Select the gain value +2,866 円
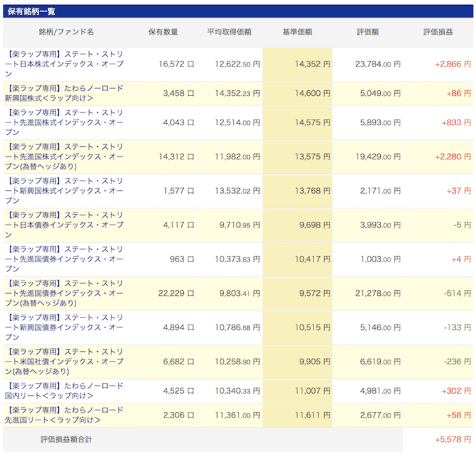The width and height of the screenshot is (476, 456). pyautogui.click(x=453, y=64)
